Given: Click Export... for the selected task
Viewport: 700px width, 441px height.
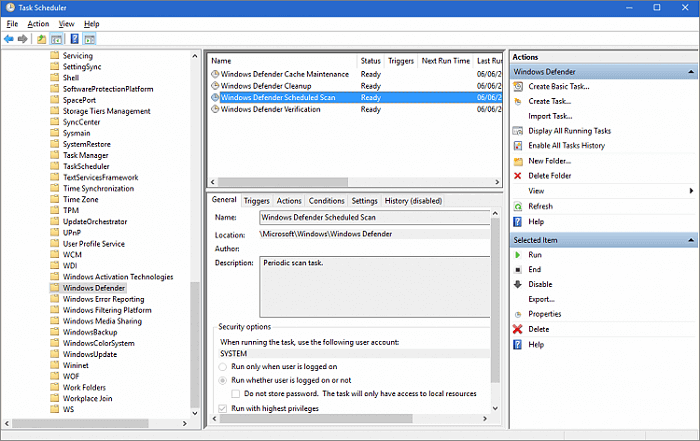Looking at the screenshot, I should tap(541, 299).
